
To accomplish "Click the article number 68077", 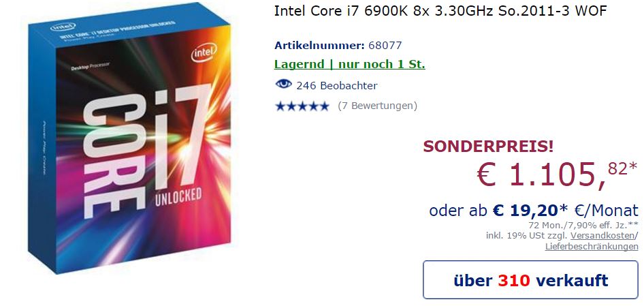I will (x=385, y=46).
